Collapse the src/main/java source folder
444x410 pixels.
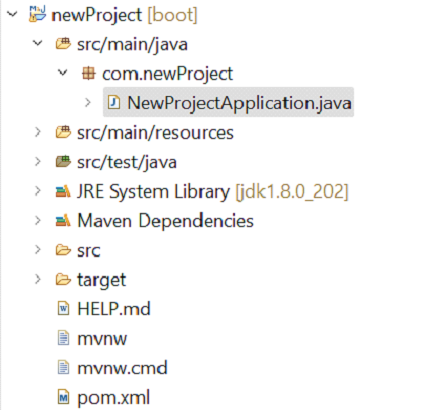[x=38, y=43]
